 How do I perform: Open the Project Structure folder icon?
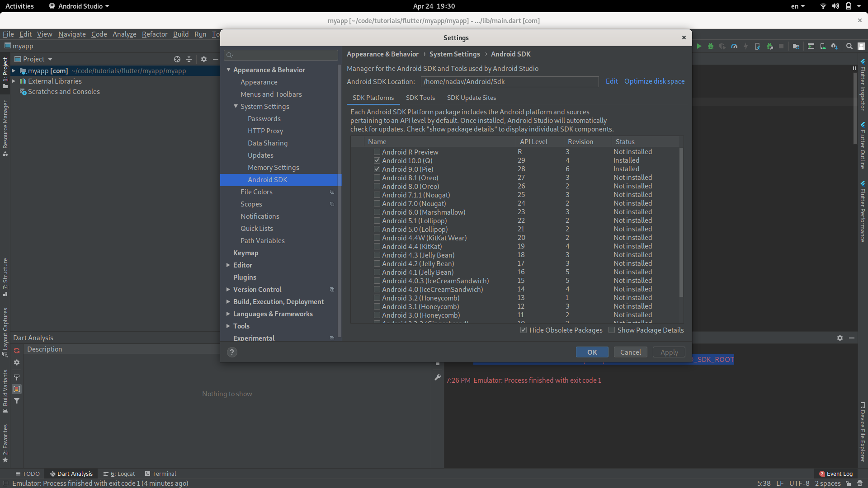tap(796, 46)
